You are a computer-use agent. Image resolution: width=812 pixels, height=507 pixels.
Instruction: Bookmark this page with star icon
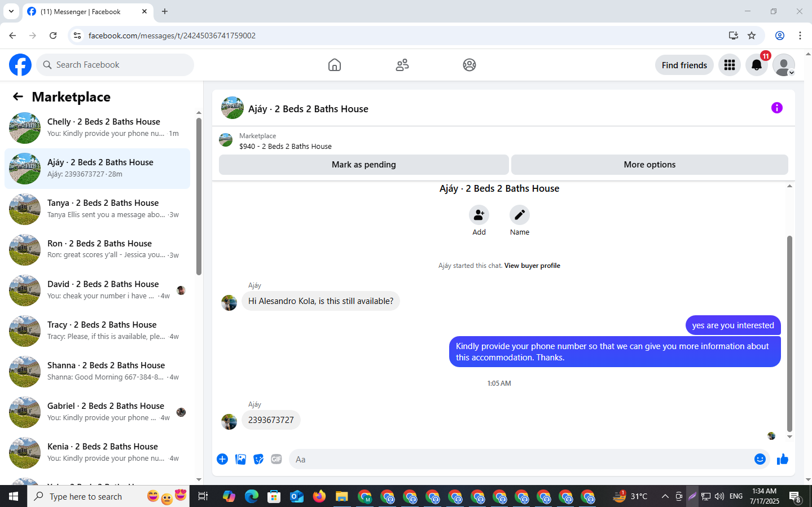pyautogui.click(x=752, y=36)
